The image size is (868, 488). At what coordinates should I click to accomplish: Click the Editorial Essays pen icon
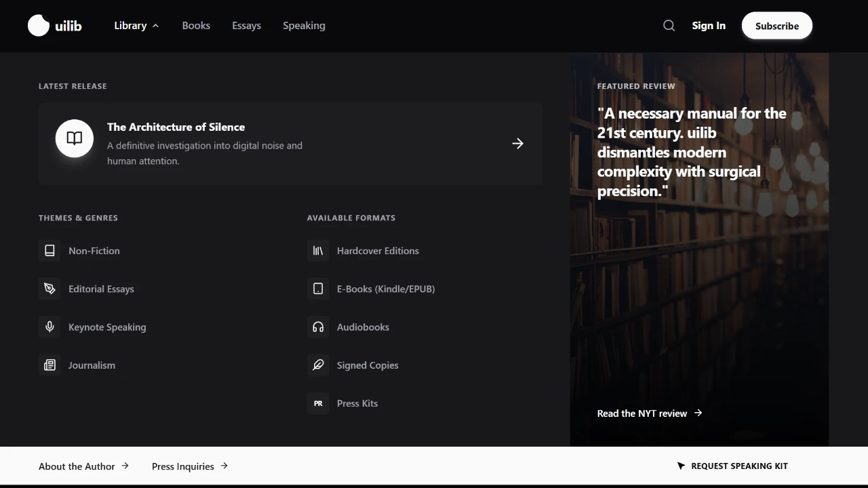point(50,288)
